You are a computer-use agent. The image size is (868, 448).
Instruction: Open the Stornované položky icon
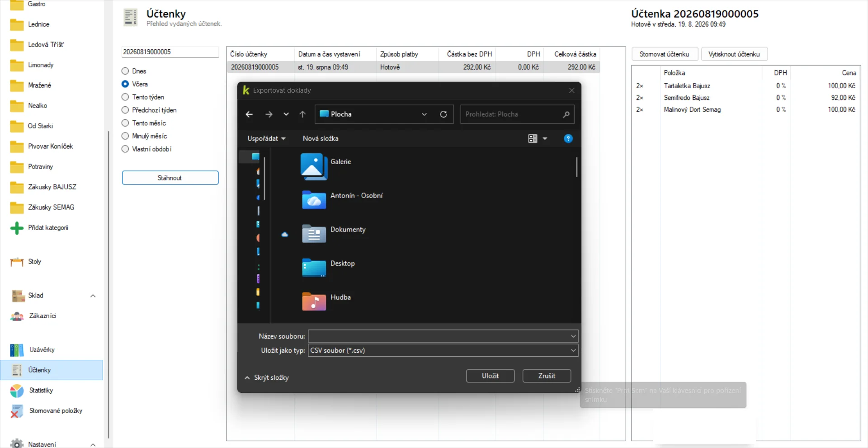coord(17,411)
